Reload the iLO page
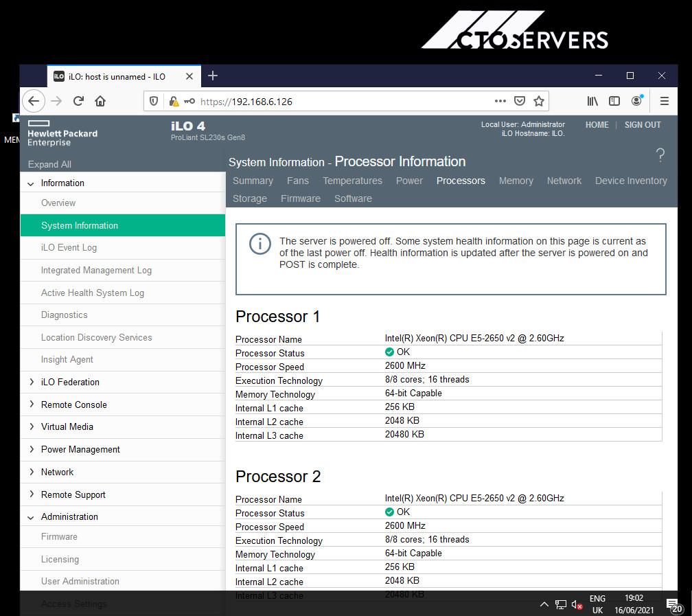The width and height of the screenshot is (692, 616). click(x=78, y=101)
